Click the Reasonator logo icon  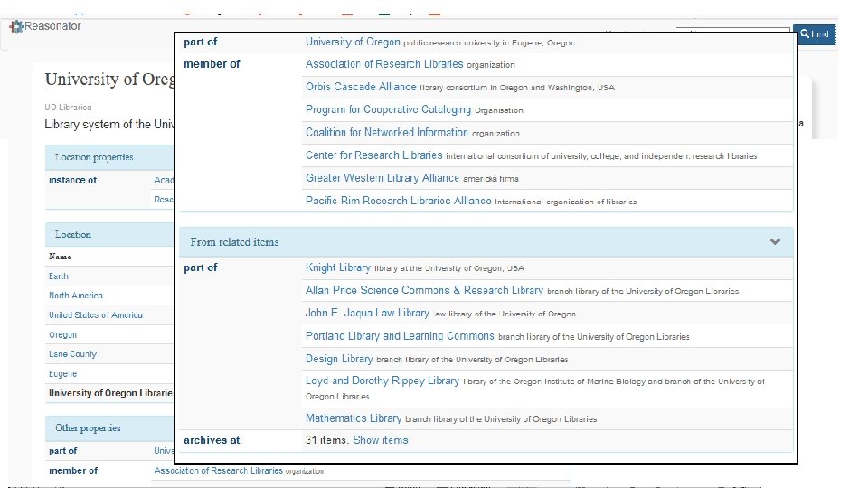[x=16, y=26]
